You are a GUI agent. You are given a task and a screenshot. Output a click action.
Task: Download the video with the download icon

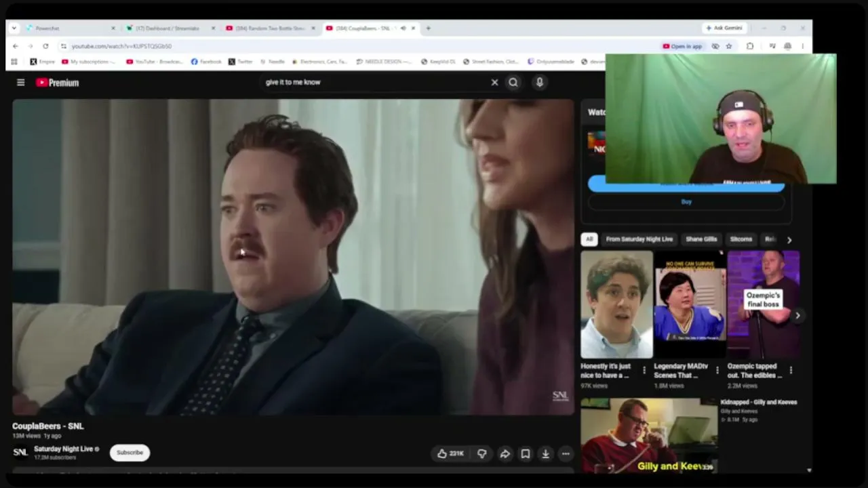pos(545,453)
